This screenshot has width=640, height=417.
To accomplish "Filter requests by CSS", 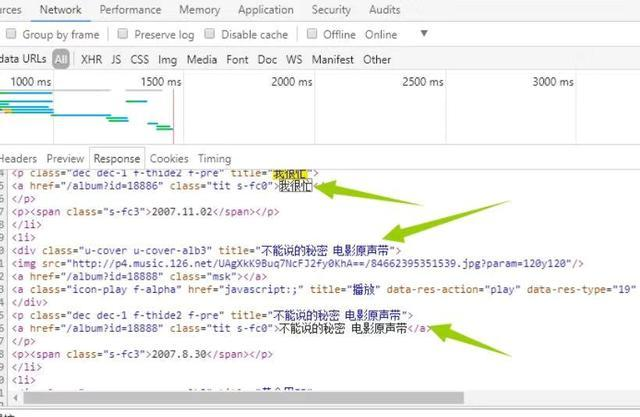I will coord(140,60).
